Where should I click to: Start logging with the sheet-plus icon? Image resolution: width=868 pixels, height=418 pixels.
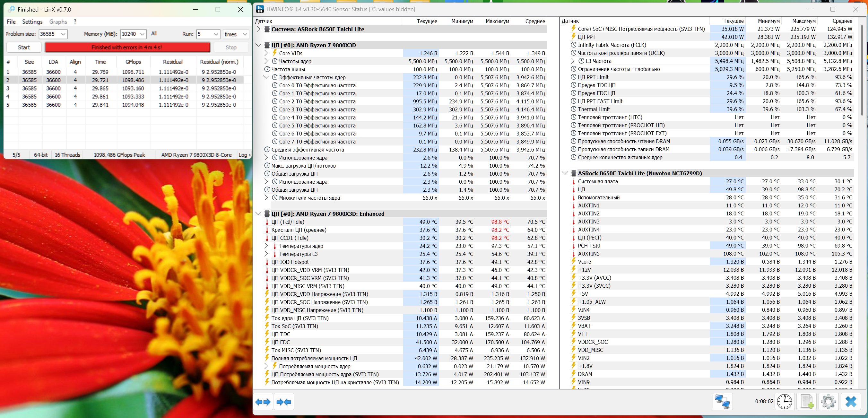[x=806, y=402]
